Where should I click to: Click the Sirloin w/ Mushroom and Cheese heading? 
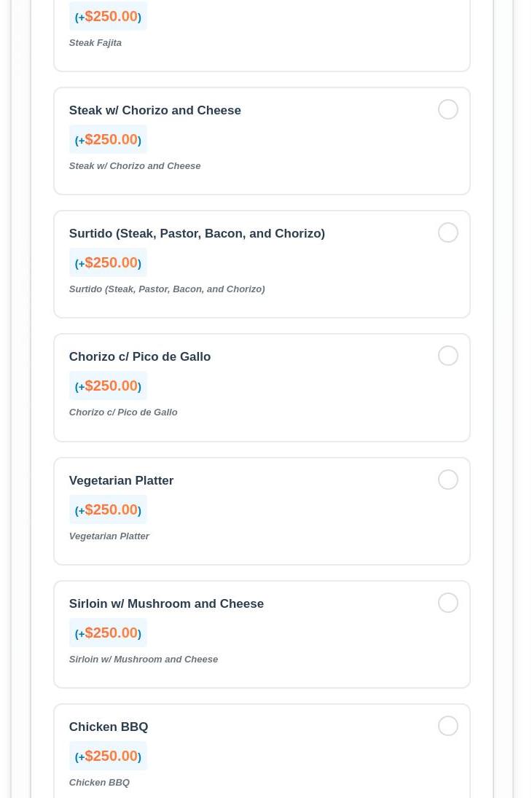click(x=166, y=604)
